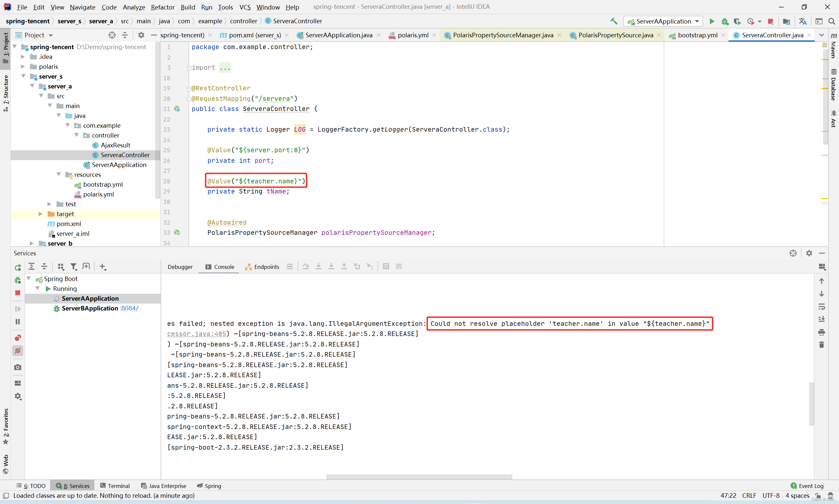This screenshot has width=839, height=504.
Task: Rerun the service in Services panel
Action: (18, 267)
